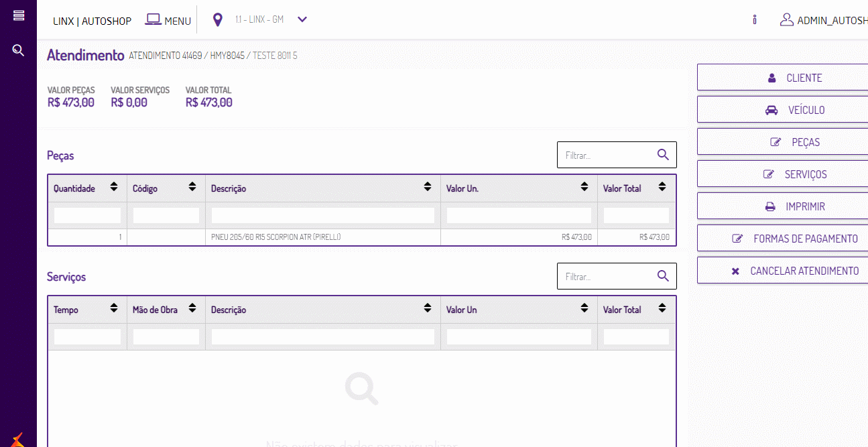This screenshot has height=447, width=868.
Task: Sort Serviços table by Tempo
Action: [114, 308]
